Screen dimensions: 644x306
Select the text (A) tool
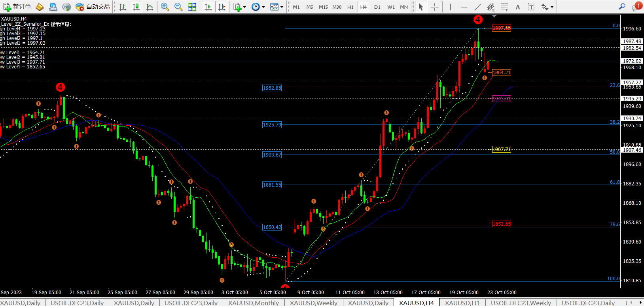point(518,7)
